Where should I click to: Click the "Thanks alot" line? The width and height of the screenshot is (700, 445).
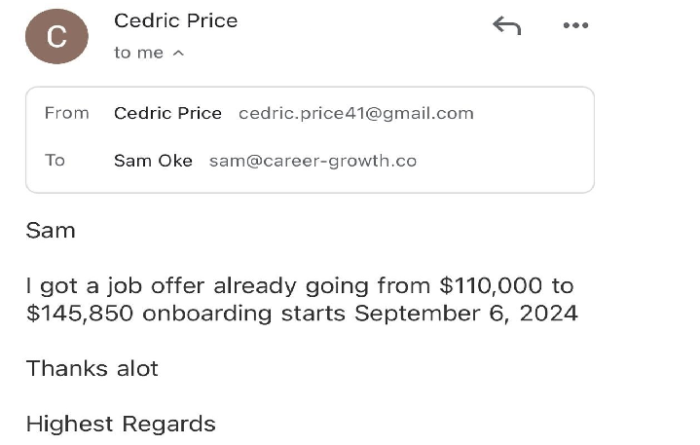click(91, 368)
